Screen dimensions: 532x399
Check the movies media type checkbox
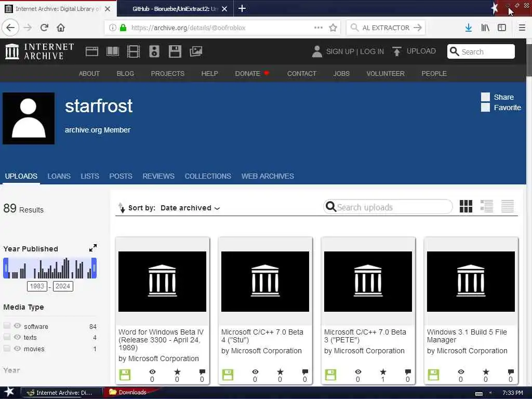(x=7, y=348)
